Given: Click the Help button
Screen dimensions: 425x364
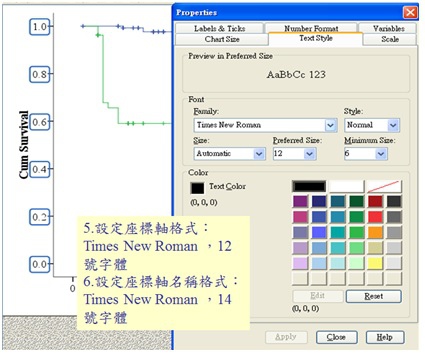Looking at the screenshot, I should (x=385, y=337).
